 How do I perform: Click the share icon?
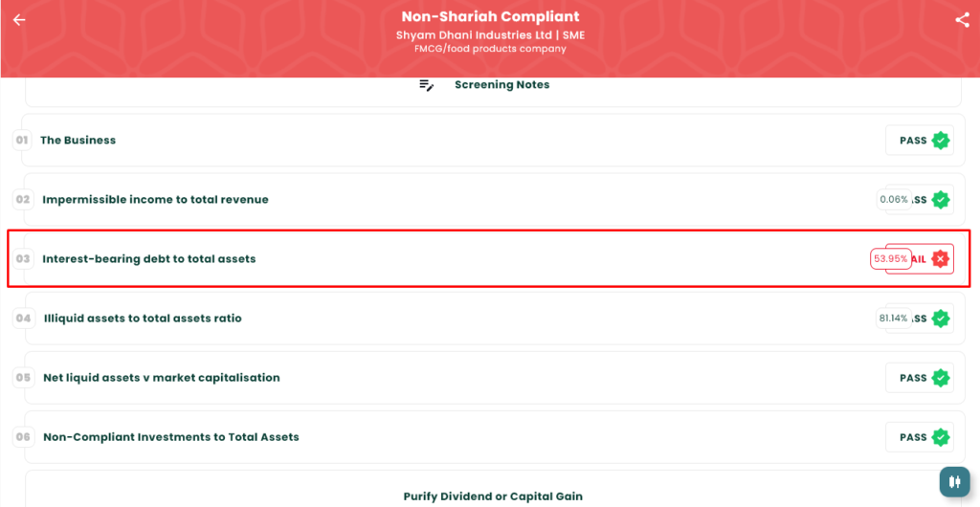coord(962,20)
